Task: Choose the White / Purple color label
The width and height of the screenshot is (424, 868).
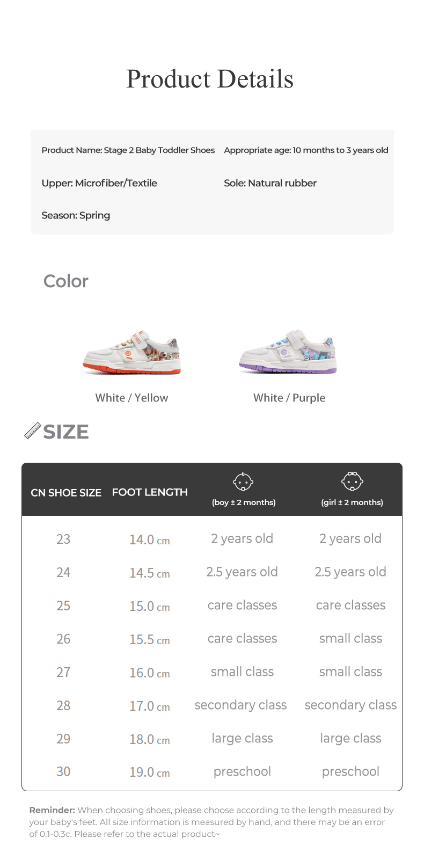Action: point(289,398)
